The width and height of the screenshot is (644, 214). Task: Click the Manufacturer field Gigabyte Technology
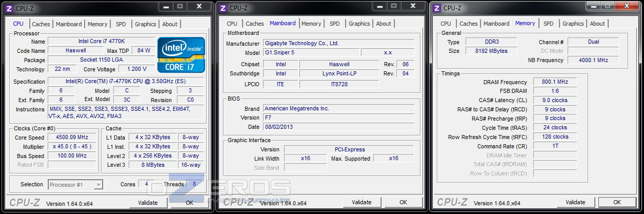[x=338, y=44]
